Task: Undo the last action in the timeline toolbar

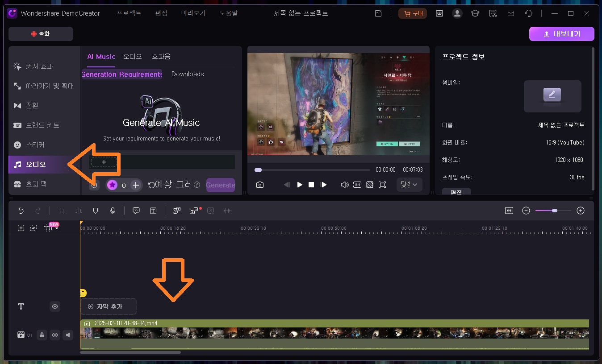Action: (21, 211)
